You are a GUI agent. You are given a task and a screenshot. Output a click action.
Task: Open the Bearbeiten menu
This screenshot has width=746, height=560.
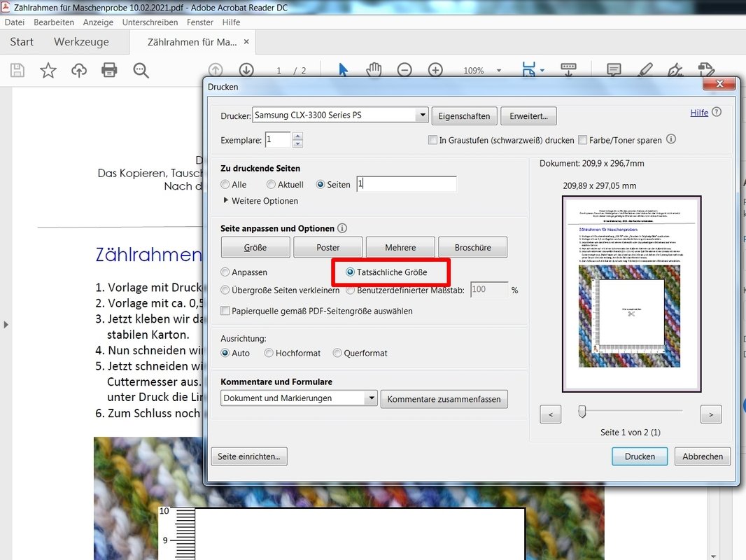(x=54, y=22)
